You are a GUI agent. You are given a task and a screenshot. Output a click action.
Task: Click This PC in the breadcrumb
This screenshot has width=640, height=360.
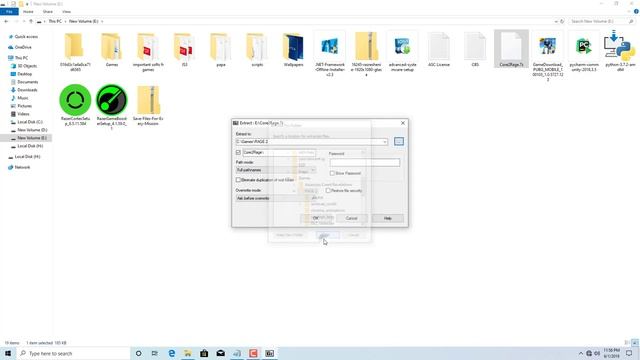[x=55, y=21]
